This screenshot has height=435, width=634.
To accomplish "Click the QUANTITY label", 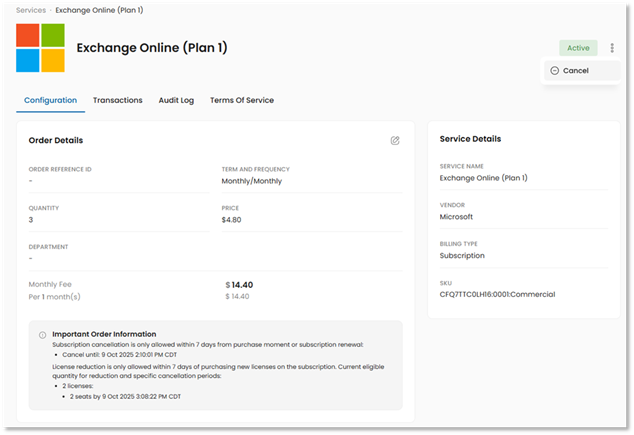I will click(44, 208).
